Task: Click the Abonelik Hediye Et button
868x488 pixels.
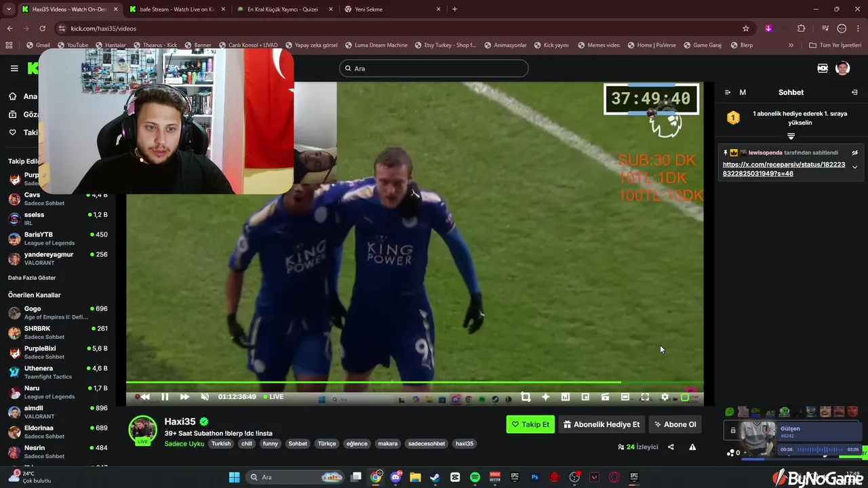Action: point(601,424)
